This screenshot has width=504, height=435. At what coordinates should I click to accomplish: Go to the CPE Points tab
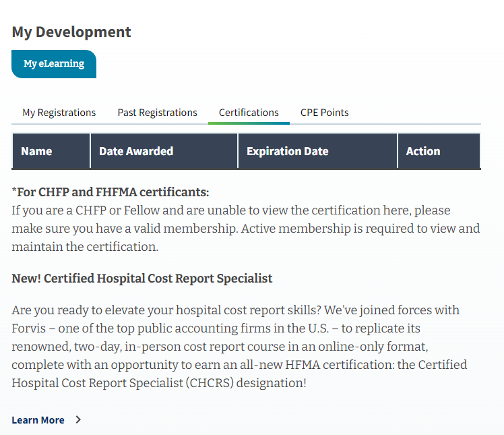pos(324,113)
